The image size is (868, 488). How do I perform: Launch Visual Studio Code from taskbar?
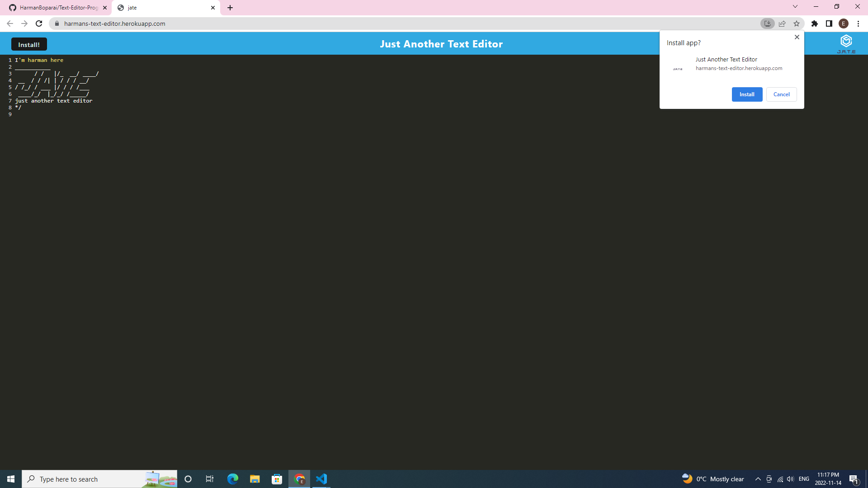(321, 479)
